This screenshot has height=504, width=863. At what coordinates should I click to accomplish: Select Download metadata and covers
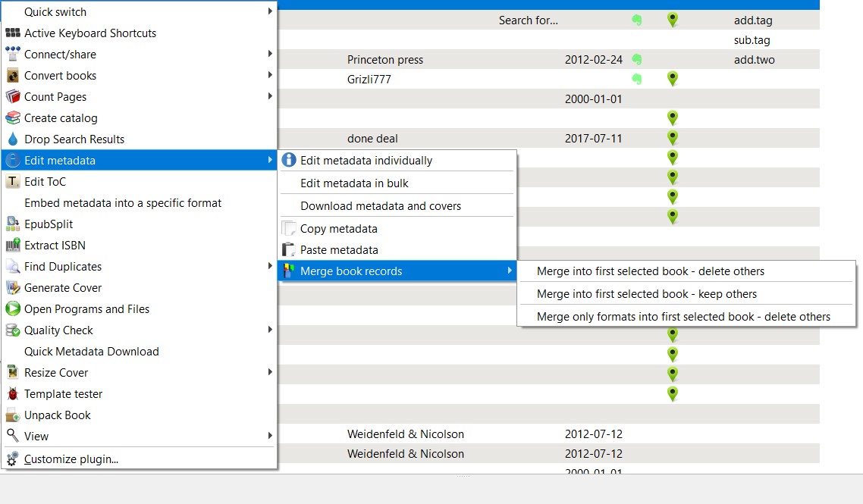click(x=381, y=206)
